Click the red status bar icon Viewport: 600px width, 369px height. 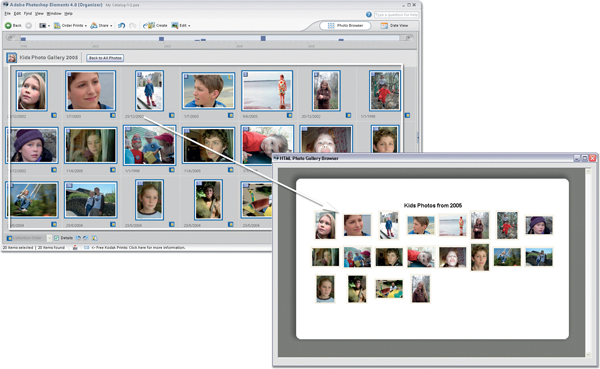pos(75,248)
